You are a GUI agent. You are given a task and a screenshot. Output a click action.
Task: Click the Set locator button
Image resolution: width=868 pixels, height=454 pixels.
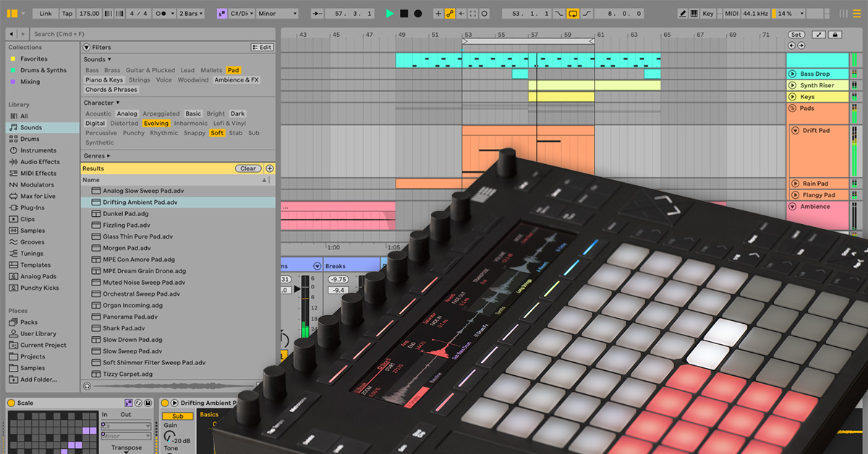tap(796, 35)
